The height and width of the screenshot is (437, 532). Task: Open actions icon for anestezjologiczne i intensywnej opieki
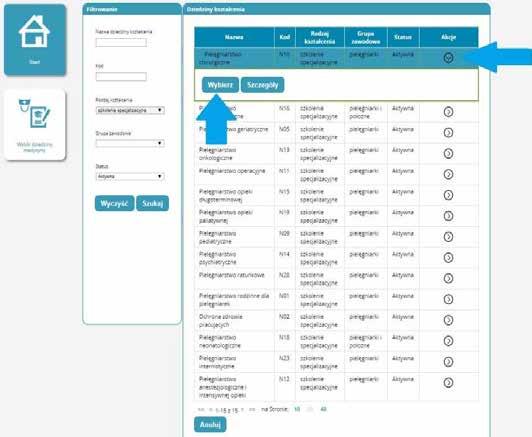coord(448,383)
